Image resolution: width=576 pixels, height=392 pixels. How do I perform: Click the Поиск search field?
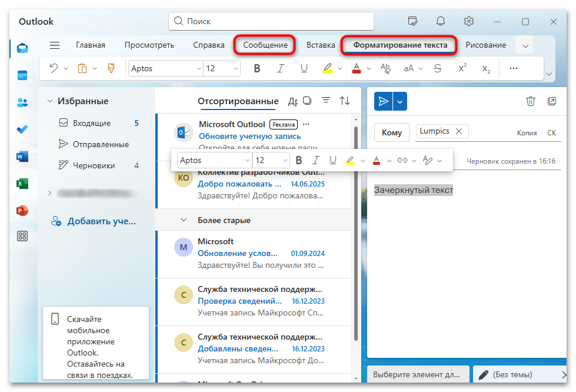271,21
